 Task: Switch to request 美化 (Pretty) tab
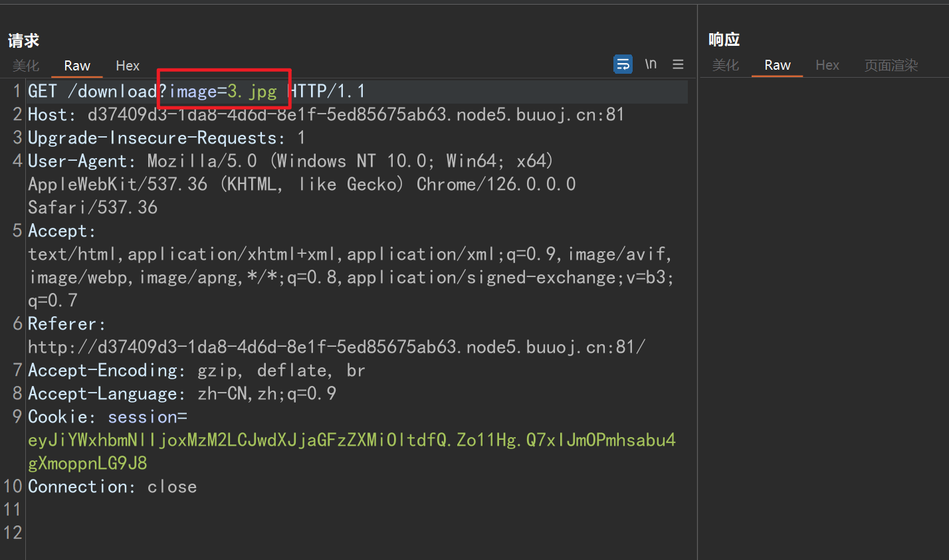[x=26, y=66]
